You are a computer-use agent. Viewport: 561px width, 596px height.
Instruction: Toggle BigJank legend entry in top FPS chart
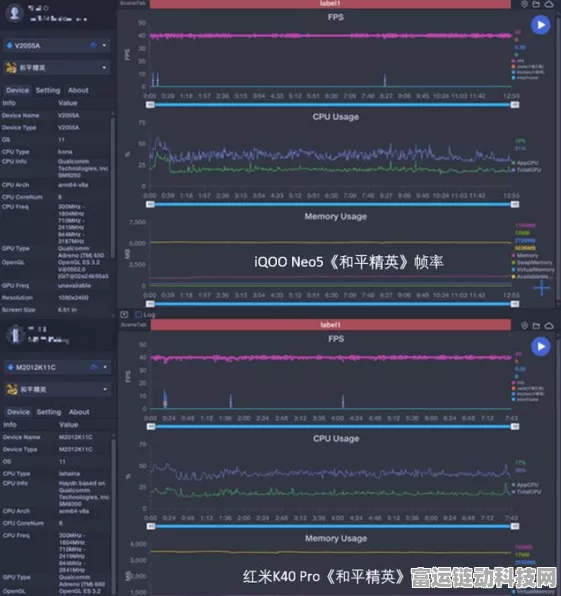tap(528, 72)
